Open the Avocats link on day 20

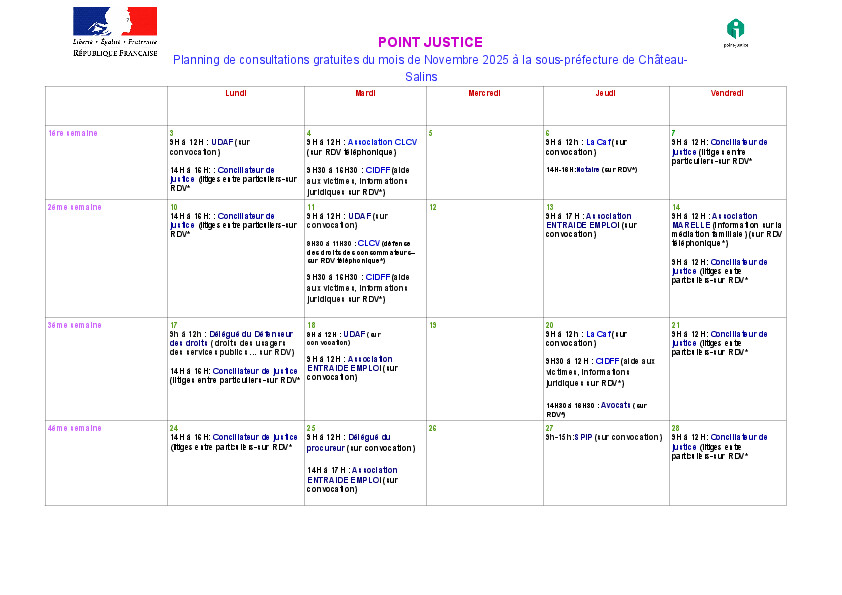pos(616,406)
